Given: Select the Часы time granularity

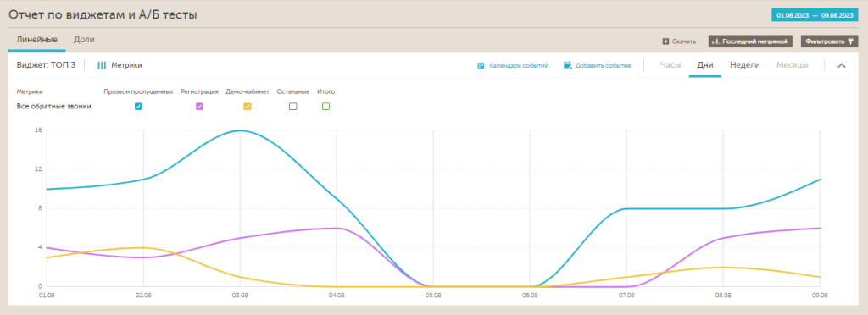Looking at the screenshot, I should [670, 65].
